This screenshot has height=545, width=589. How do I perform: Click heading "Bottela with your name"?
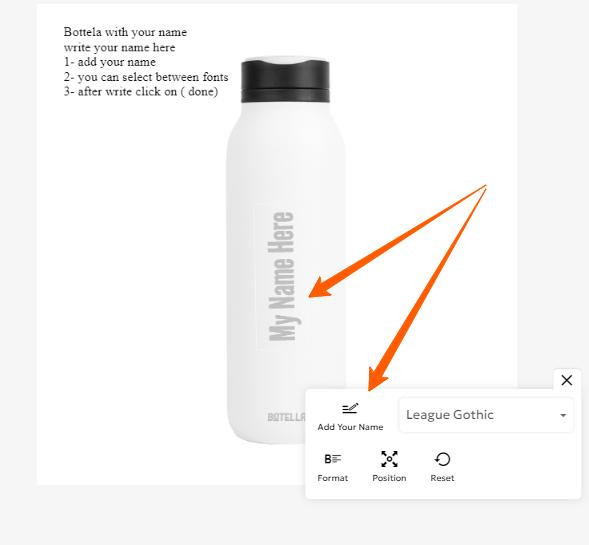[x=125, y=32]
